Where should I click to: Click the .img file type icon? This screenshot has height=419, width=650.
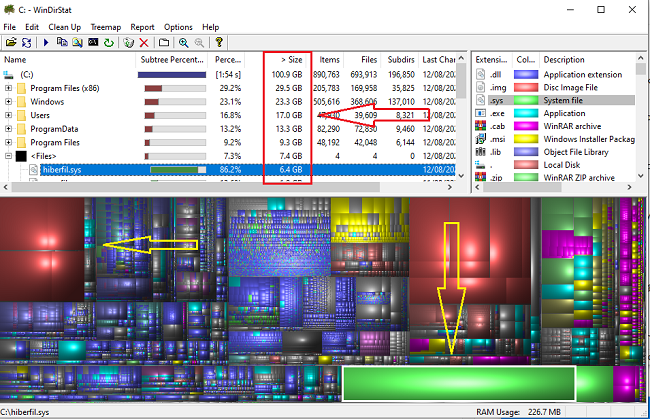[x=480, y=87]
